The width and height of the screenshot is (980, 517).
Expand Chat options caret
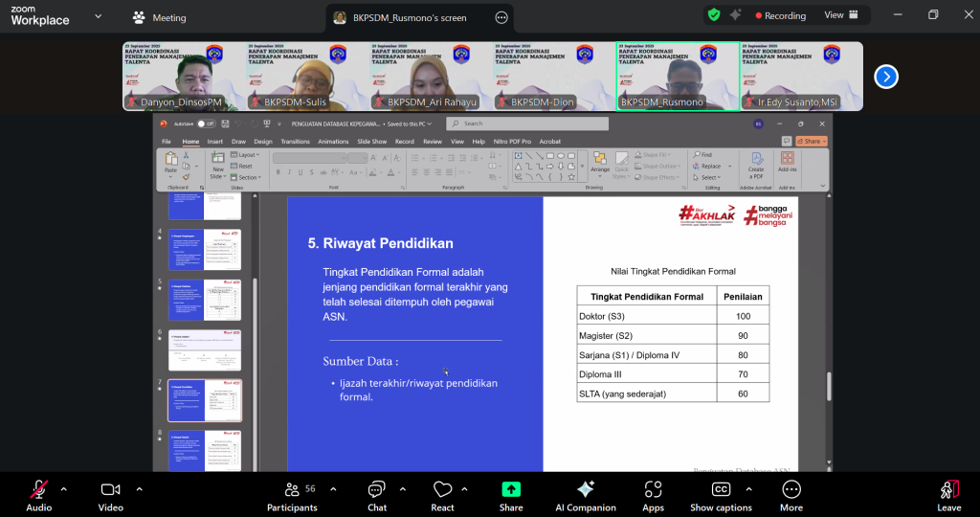tap(403, 489)
